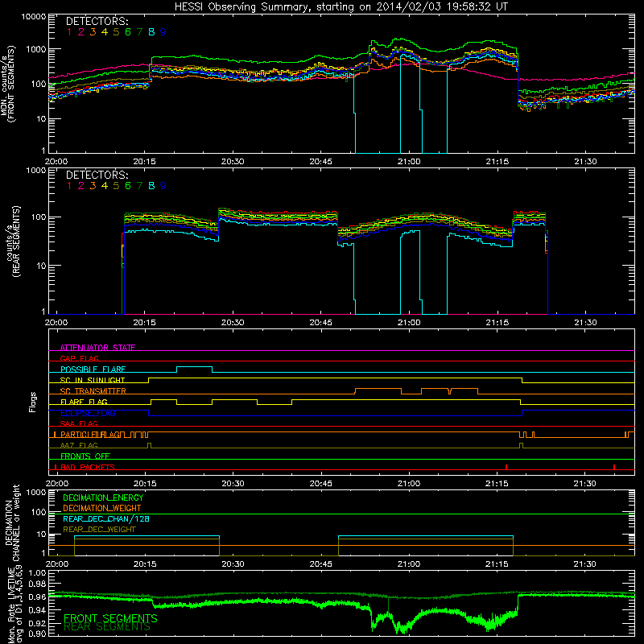
Task: Click the counts/s (REAR SEGMENTS) axis title
Action: coord(13,241)
